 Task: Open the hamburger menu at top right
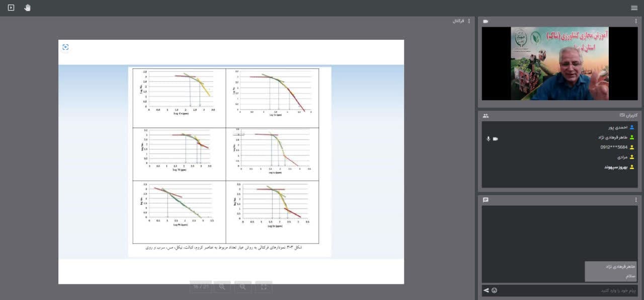click(634, 8)
